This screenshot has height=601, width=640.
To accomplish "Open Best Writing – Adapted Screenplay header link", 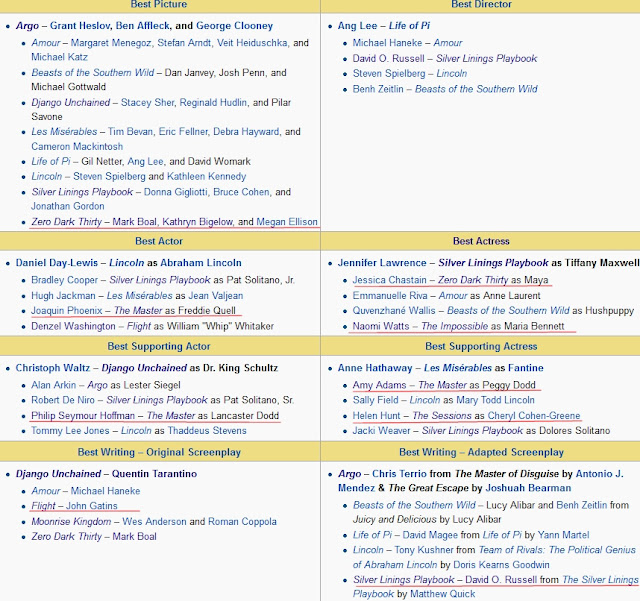I will [482, 452].
